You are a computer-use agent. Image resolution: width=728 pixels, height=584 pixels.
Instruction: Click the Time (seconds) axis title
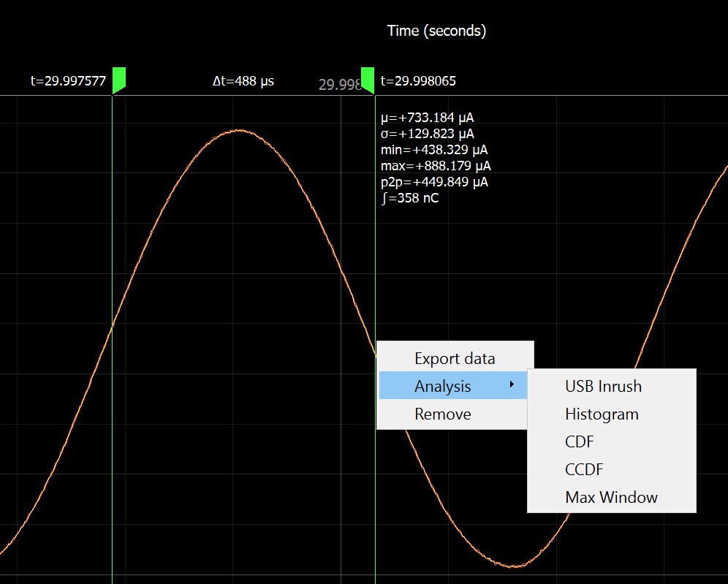click(436, 31)
